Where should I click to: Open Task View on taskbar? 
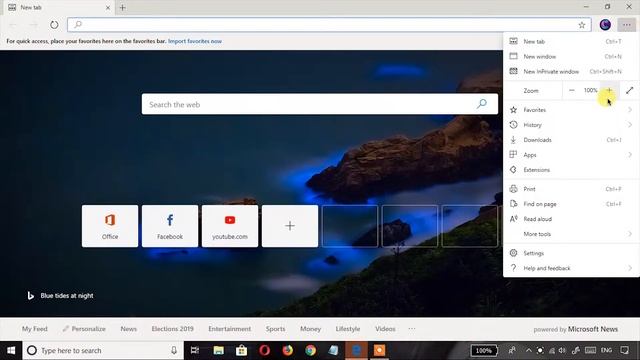click(x=195, y=350)
